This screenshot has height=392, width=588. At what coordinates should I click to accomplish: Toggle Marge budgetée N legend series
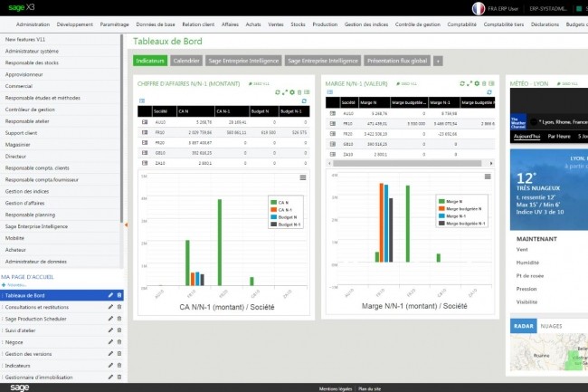[x=460, y=208]
